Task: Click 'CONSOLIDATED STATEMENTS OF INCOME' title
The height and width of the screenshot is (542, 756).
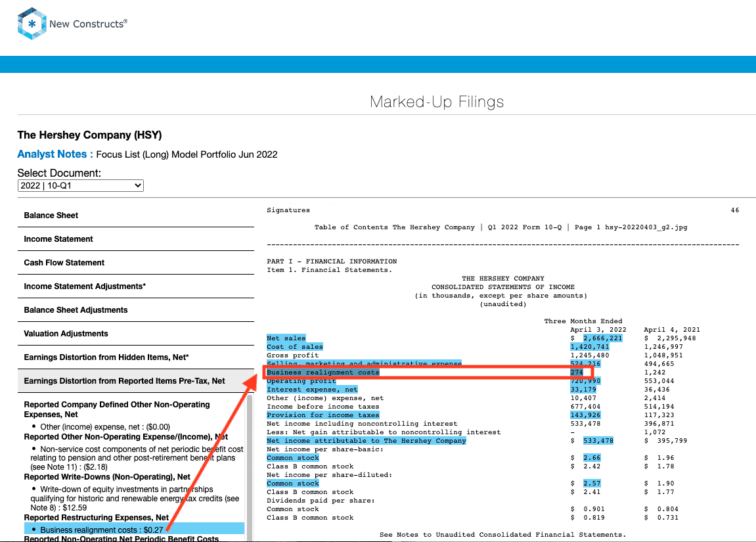Action: (503, 287)
